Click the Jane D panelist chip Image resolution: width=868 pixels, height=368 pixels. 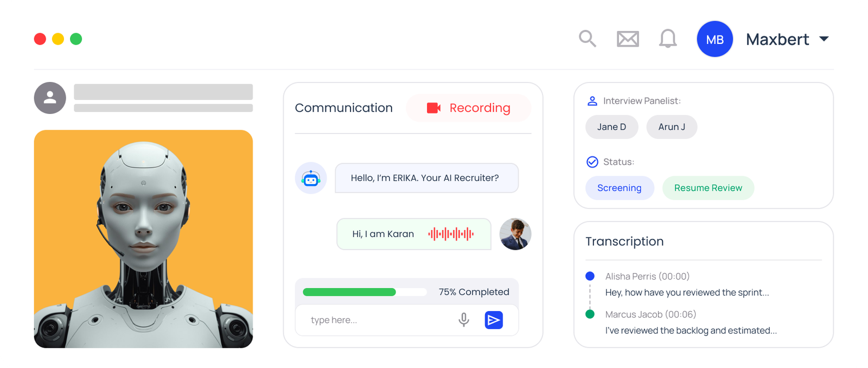(x=612, y=127)
